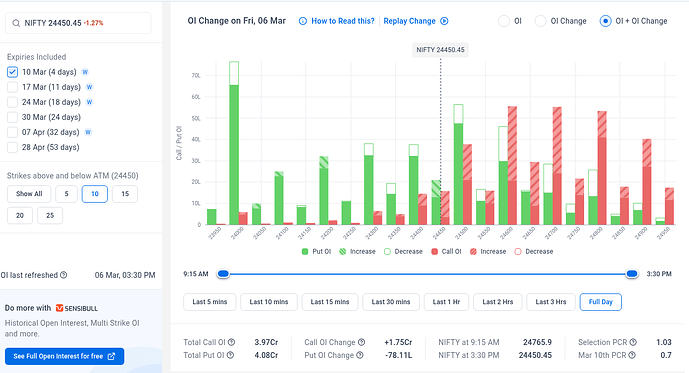The image size is (689, 373).
Task: Toggle the Call OI legend marker
Action: click(x=435, y=252)
